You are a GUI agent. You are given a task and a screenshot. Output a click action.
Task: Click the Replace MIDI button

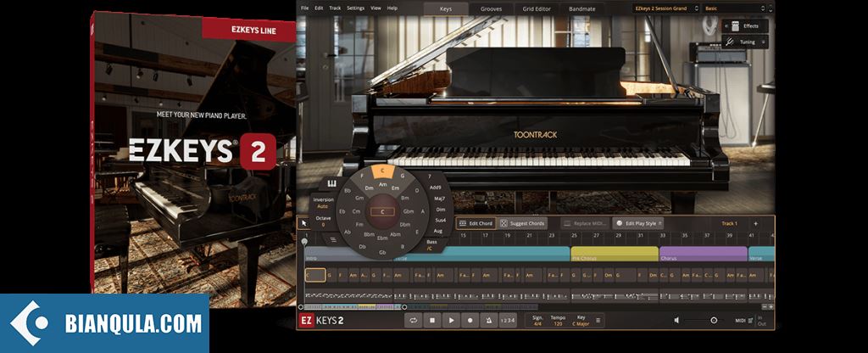(x=585, y=223)
